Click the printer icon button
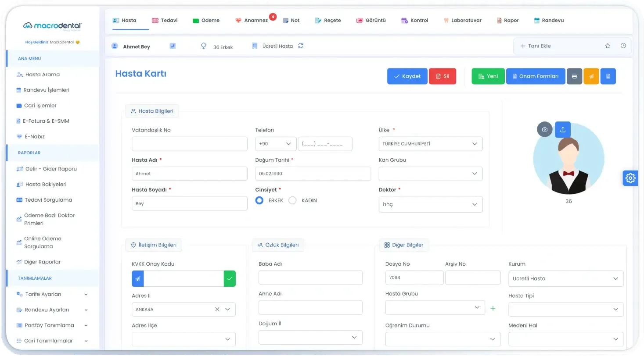The height and width of the screenshot is (356, 644). [x=574, y=76]
